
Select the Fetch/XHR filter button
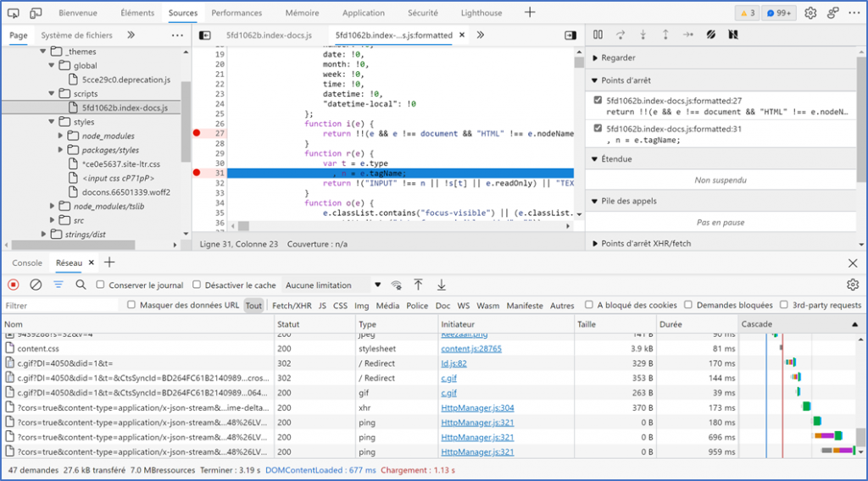tap(292, 306)
